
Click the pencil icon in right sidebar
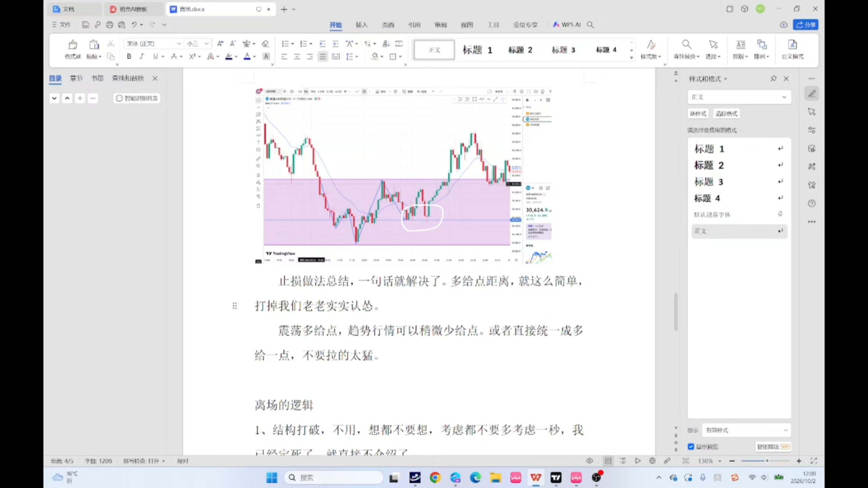[x=812, y=94]
